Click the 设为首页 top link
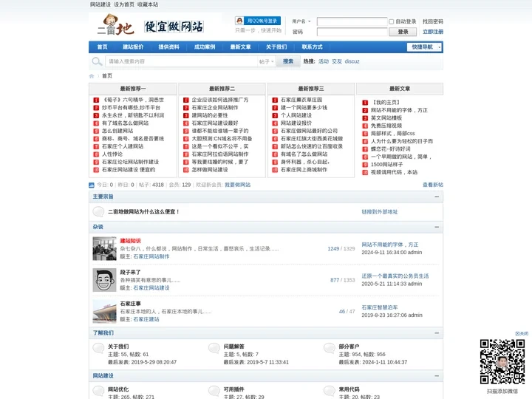The image size is (532, 399). [x=124, y=4]
